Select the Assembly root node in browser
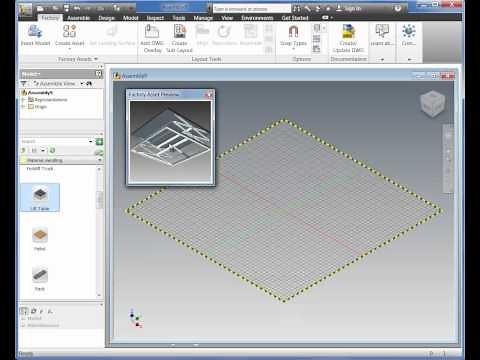The image size is (480, 360). [40, 92]
